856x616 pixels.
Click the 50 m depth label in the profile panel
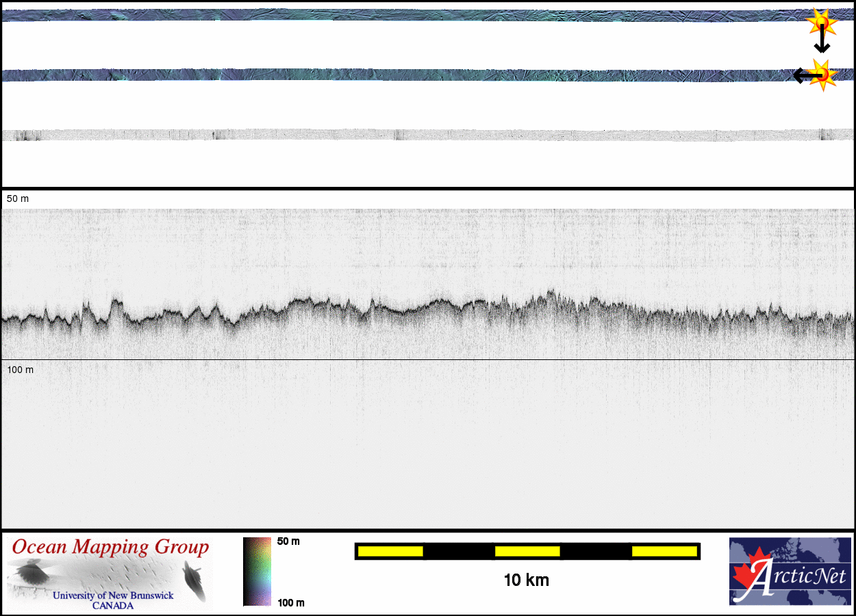tap(18, 198)
